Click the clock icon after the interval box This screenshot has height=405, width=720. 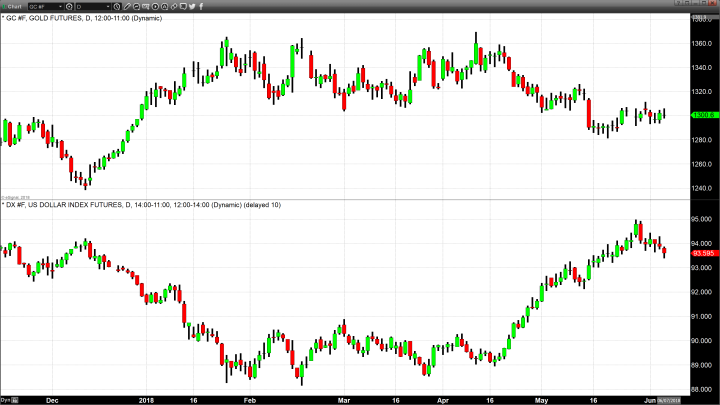[116, 6]
